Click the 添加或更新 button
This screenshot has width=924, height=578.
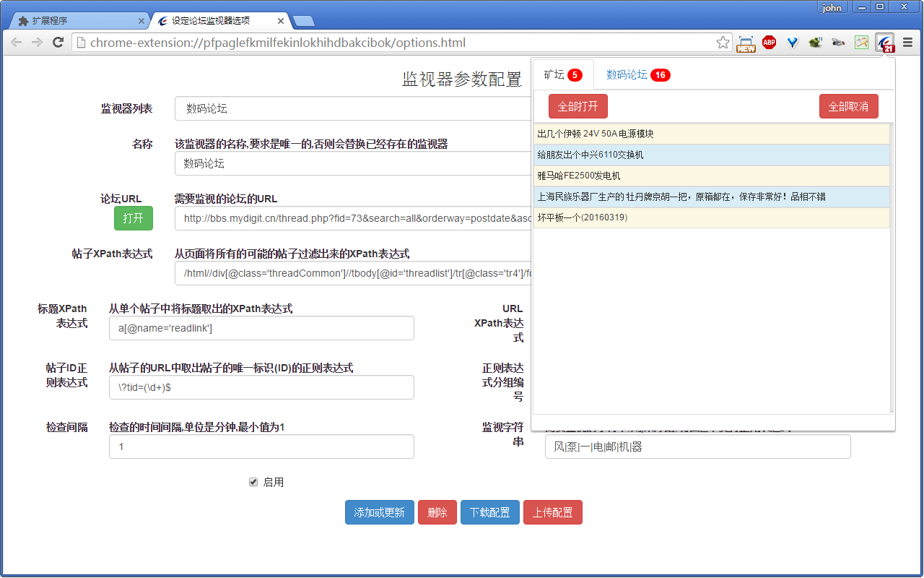coord(380,512)
